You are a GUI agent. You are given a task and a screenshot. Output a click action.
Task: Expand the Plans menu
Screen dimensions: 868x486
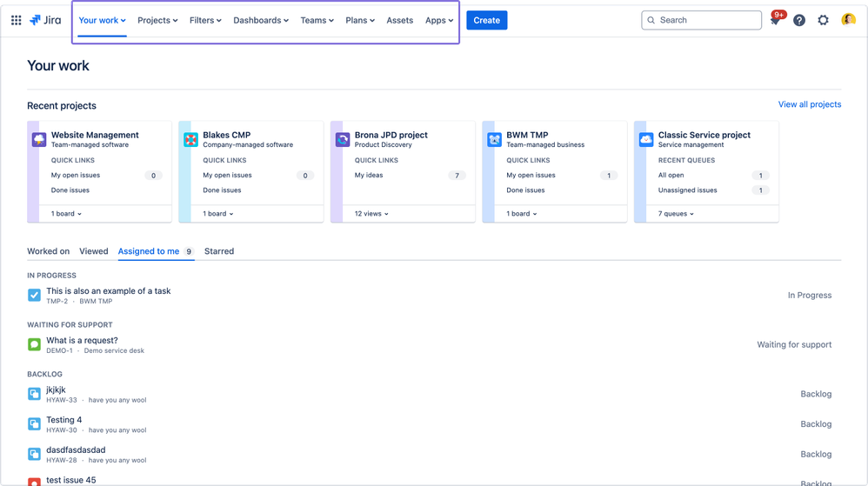(360, 21)
